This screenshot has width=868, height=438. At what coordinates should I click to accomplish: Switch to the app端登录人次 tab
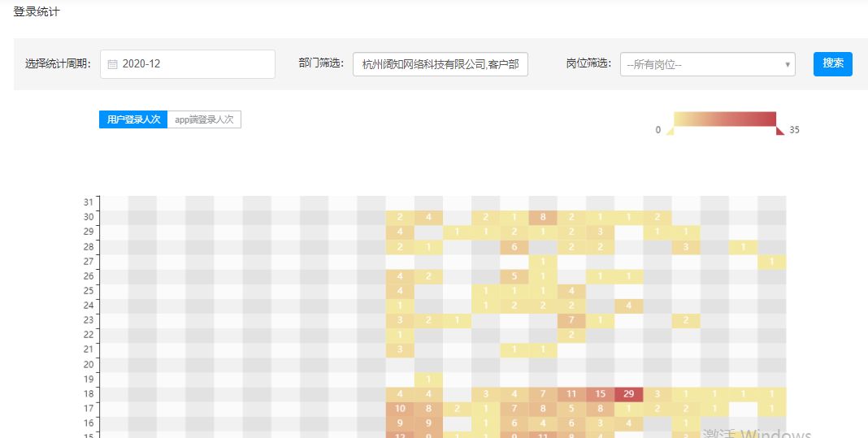(x=204, y=119)
